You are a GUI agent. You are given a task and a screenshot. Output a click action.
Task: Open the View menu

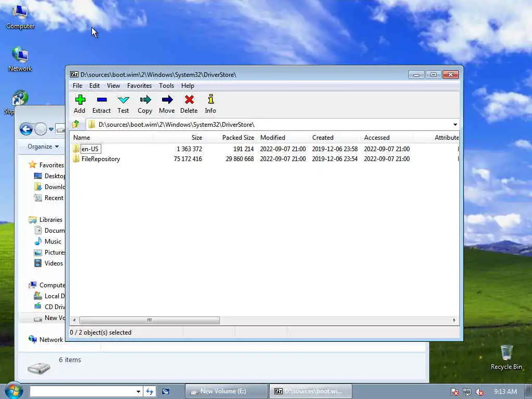113,86
